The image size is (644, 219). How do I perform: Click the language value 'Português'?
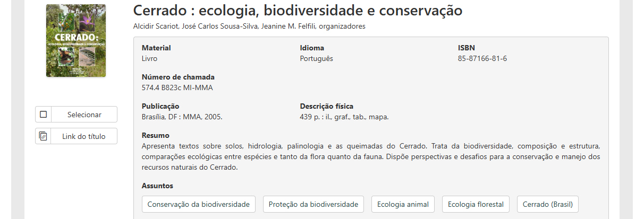(316, 58)
